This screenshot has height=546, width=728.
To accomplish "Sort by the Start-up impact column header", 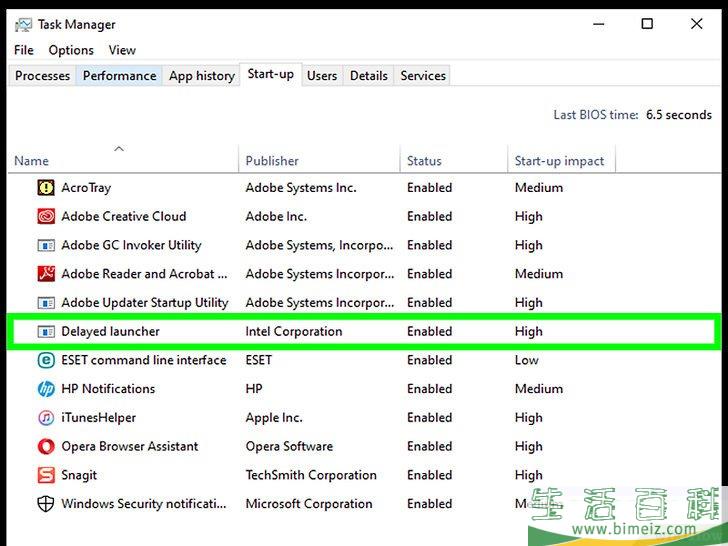I will coord(562,161).
